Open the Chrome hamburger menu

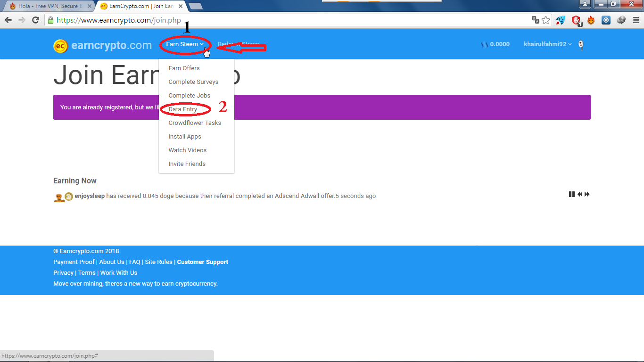[x=636, y=20]
